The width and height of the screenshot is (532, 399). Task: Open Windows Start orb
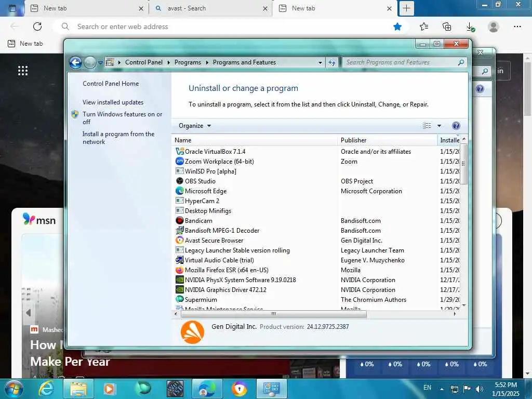[14, 389]
